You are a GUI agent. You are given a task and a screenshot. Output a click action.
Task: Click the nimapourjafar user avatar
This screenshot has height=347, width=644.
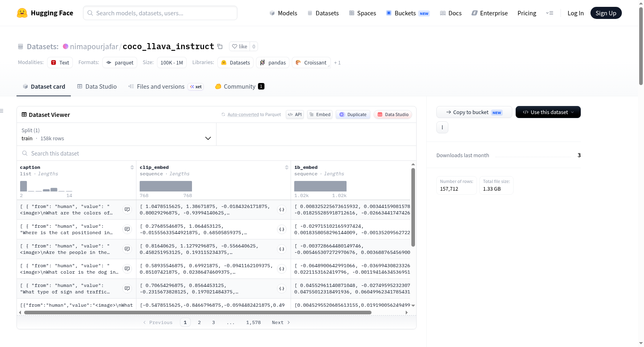coord(66,46)
